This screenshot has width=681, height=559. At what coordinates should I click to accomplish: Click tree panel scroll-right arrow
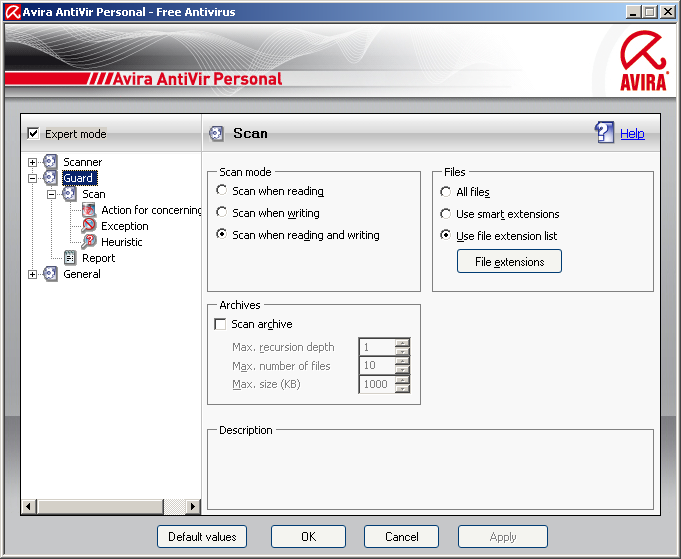[193, 506]
